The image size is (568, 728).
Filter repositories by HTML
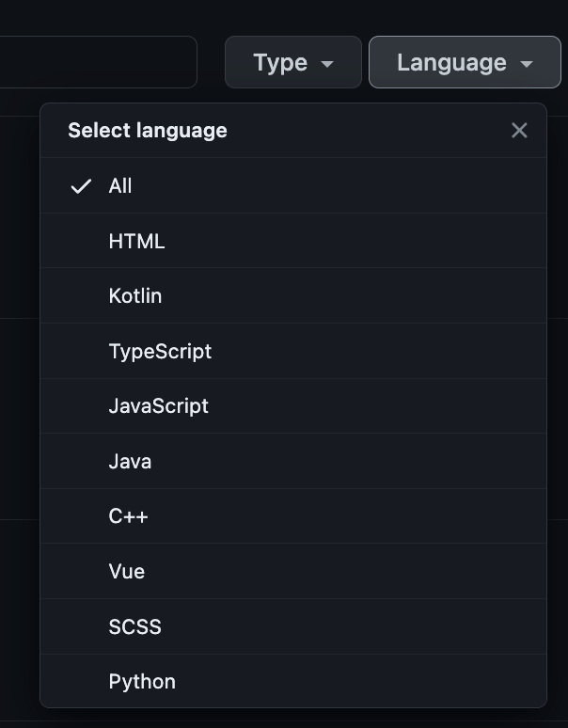tap(136, 242)
